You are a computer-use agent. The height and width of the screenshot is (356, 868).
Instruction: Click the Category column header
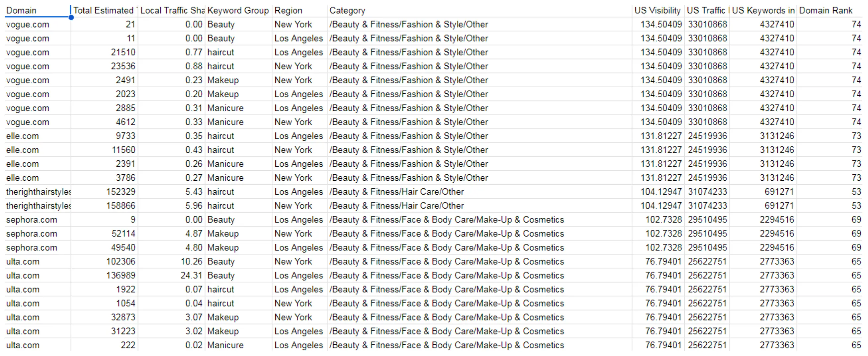click(479, 10)
